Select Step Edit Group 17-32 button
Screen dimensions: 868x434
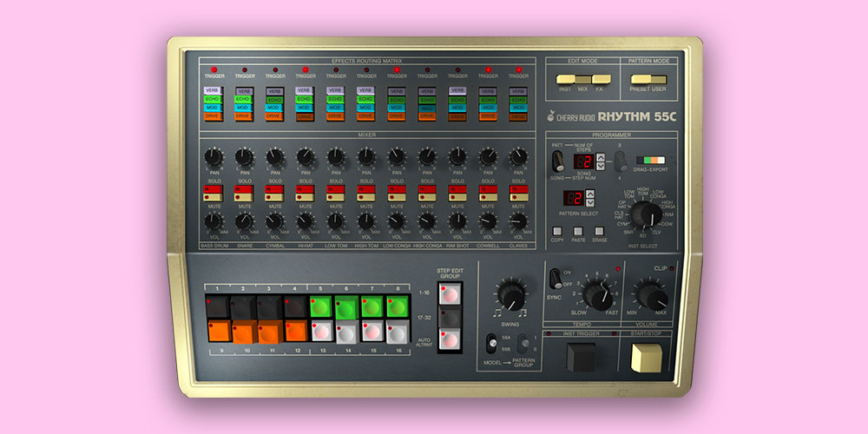[450, 317]
